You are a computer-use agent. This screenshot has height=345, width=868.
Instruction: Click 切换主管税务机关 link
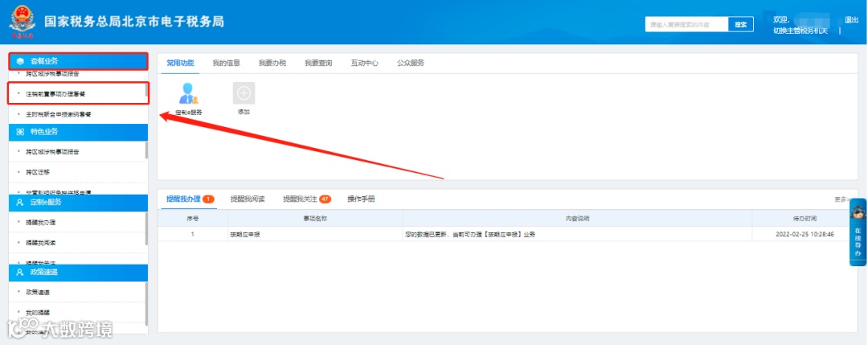[800, 31]
